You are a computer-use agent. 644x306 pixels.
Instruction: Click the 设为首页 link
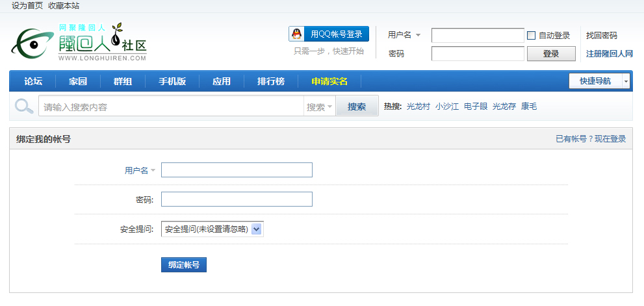pyautogui.click(x=27, y=6)
